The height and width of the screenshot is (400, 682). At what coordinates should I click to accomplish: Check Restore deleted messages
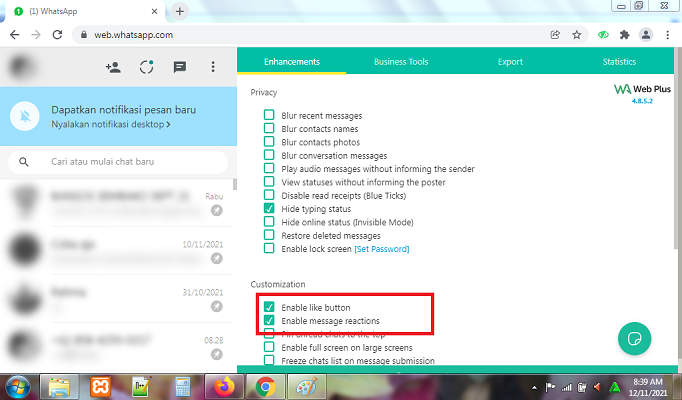click(x=269, y=235)
